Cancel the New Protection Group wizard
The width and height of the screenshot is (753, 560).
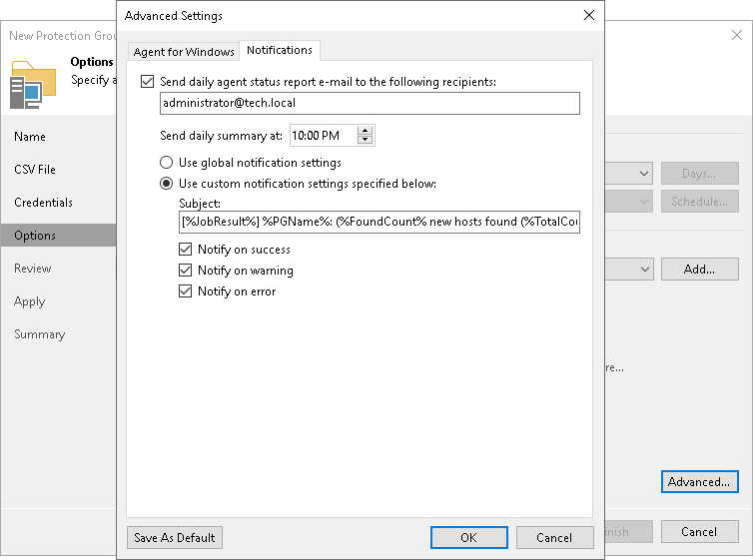(x=699, y=532)
